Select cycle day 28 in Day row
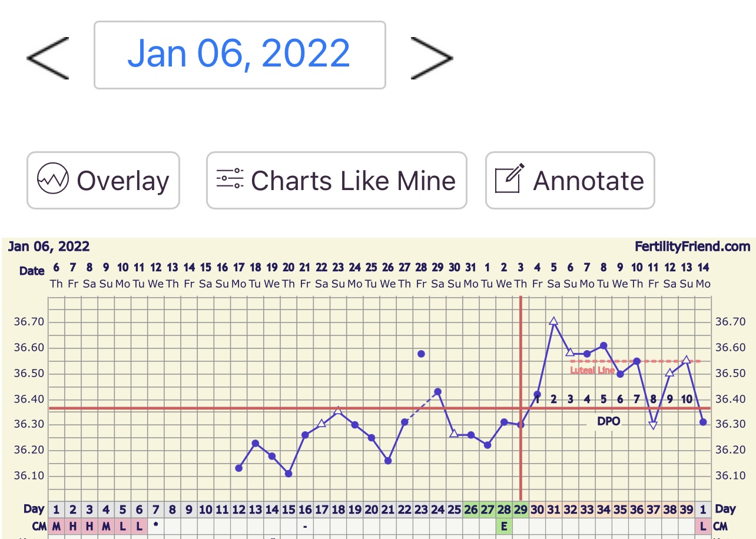This screenshot has width=756, height=539. tap(504, 509)
